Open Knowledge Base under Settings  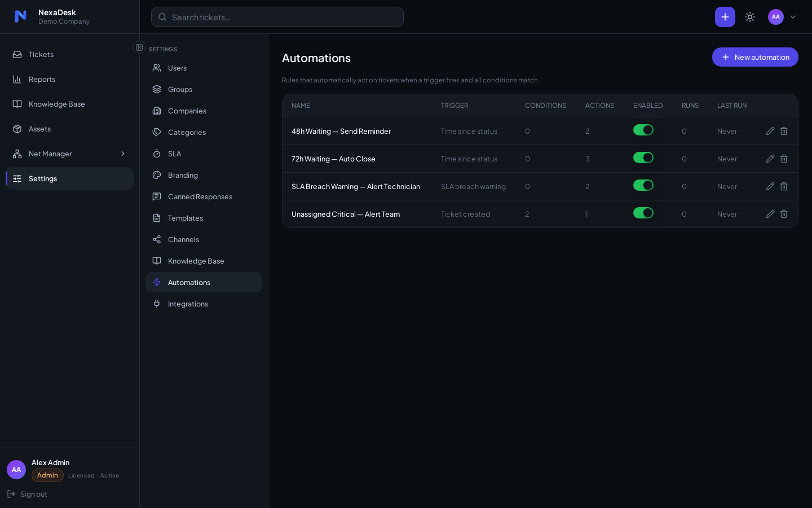click(x=204, y=261)
